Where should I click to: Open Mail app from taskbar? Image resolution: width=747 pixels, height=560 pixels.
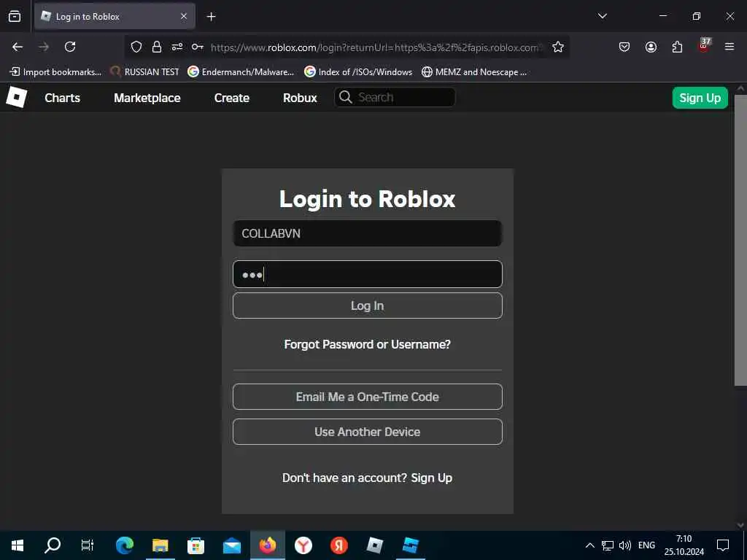pyautogui.click(x=231, y=545)
